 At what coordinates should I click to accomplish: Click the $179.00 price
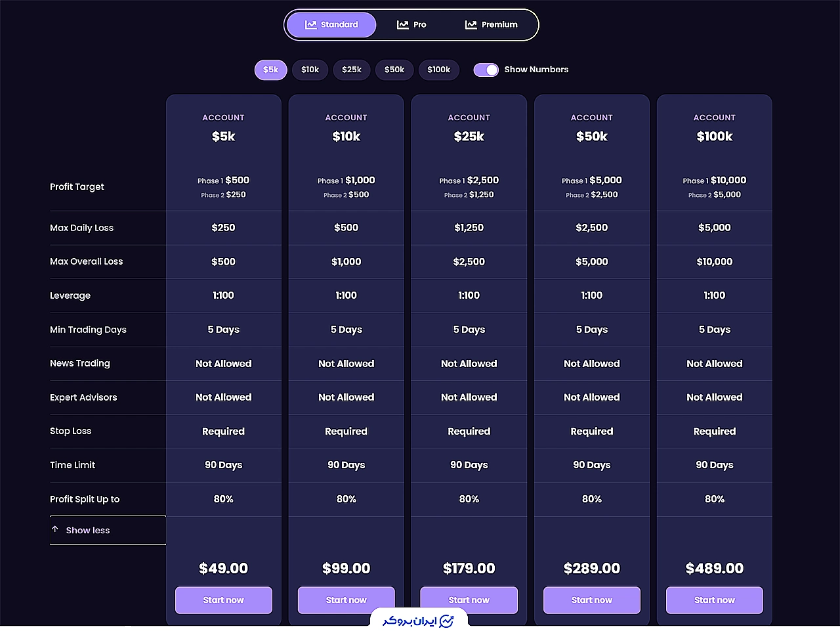(x=469, y=569)
